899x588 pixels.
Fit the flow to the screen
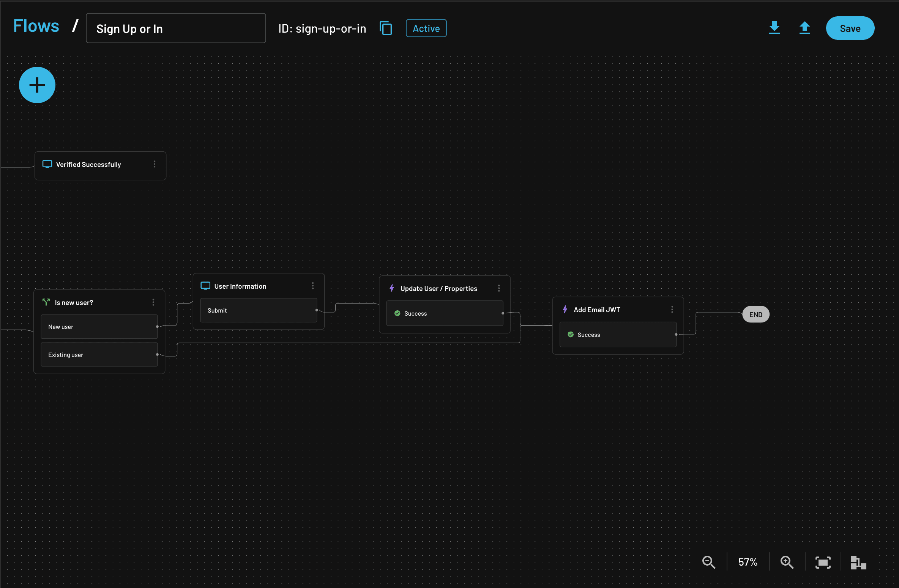(823, 562)
